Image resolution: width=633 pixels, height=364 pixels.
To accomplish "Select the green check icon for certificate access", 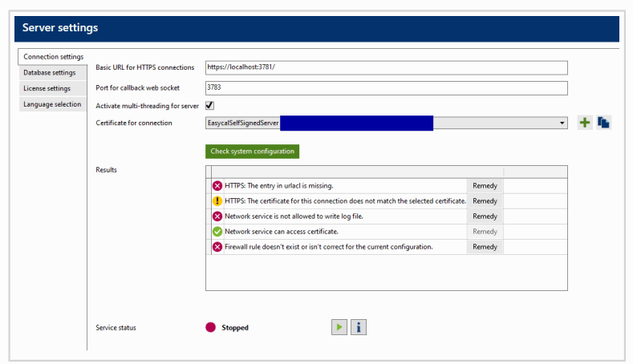I will click(x=217, y=232).
